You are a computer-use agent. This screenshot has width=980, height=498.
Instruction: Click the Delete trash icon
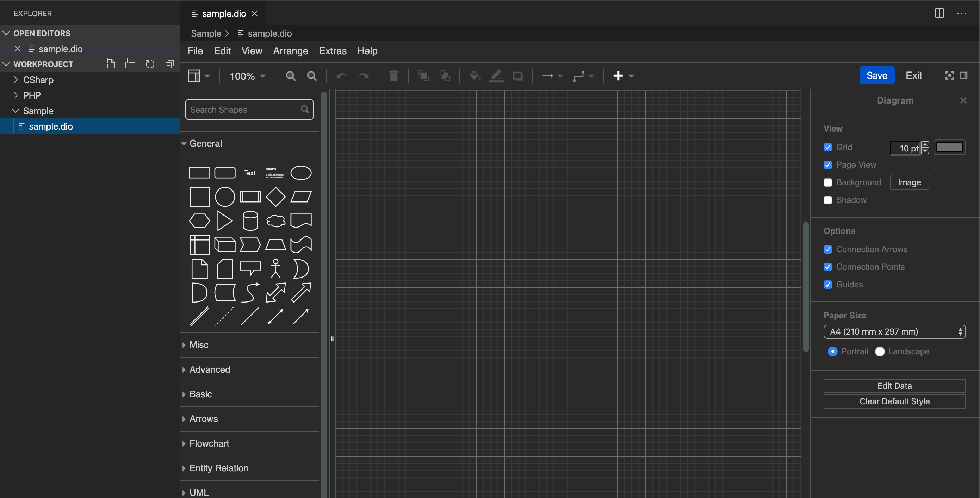tap(394, 76)
